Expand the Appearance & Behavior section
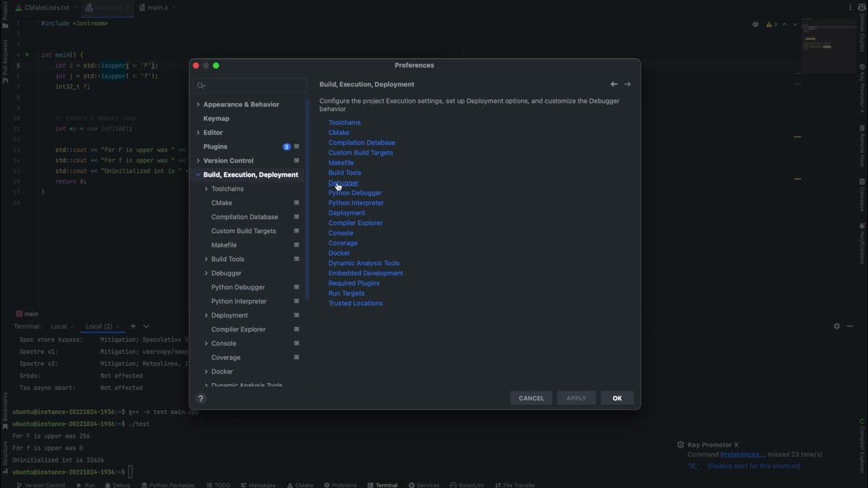This screenshot has width=868, height=488. [x=198, y=104]
